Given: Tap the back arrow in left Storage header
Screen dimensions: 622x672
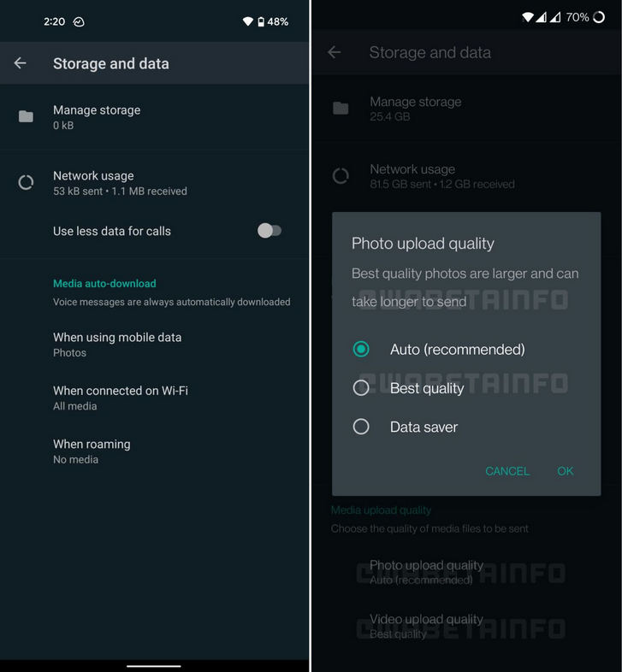Looking at the screenshot, I should [x=21, y=63].
